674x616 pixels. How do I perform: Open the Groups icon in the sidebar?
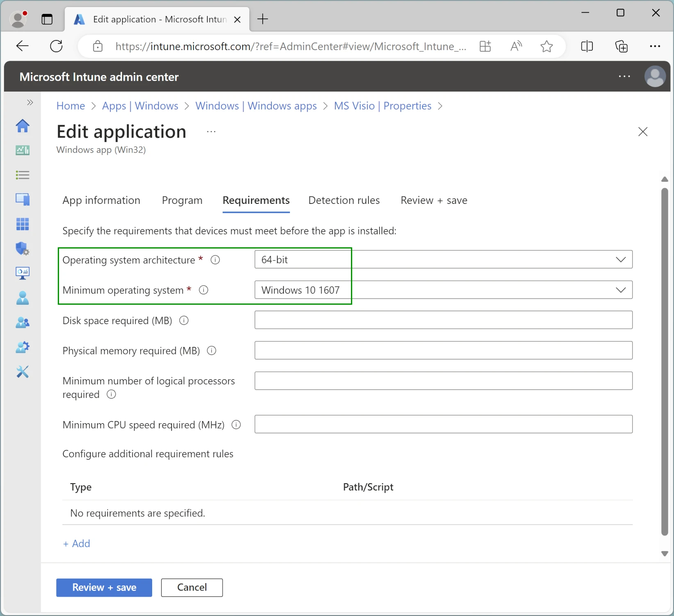(23, 323)
